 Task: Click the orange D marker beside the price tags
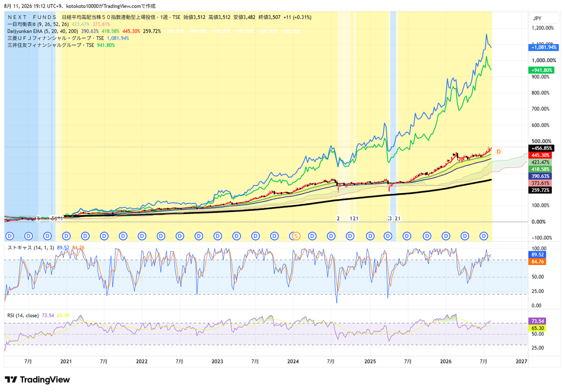coord(498,152)
